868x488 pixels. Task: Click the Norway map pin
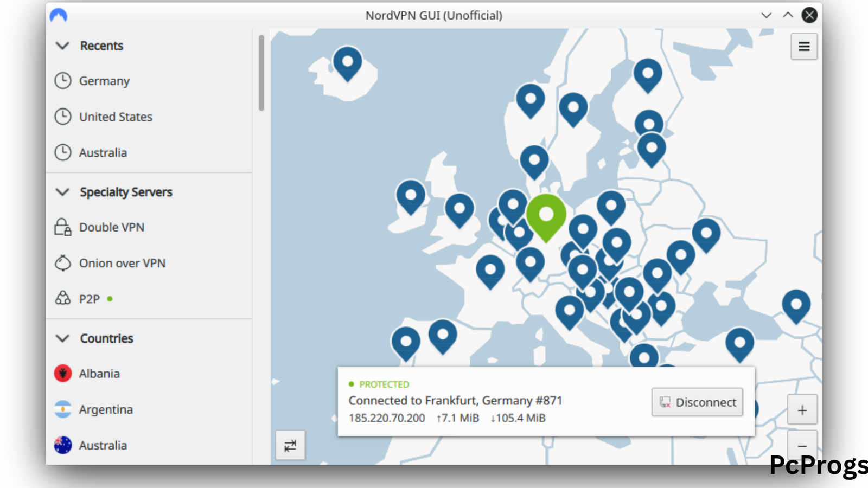(531, 101)
